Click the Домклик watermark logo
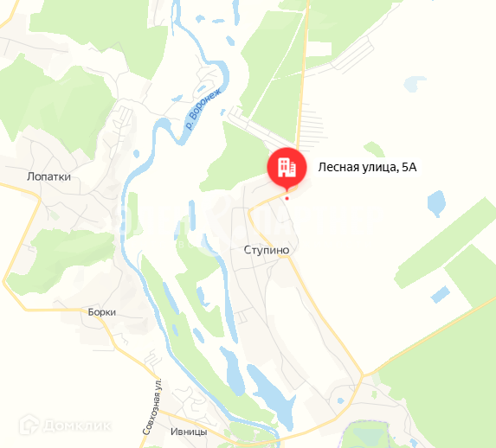The width and height of the screenshot is (496, 448). click(65, 425)
